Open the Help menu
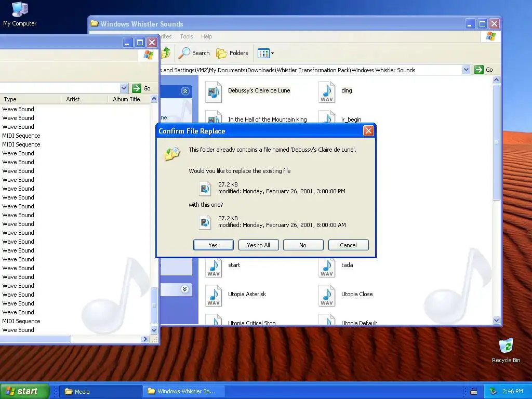Viewport: 532px width, 399px height. pos(206,36)
